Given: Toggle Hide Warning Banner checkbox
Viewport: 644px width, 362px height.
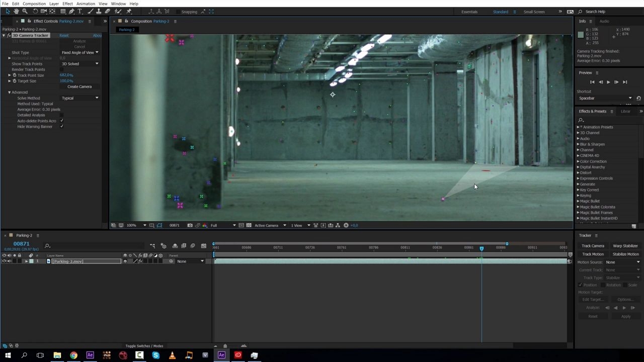Looking at the screenshot, I should 61,127.
